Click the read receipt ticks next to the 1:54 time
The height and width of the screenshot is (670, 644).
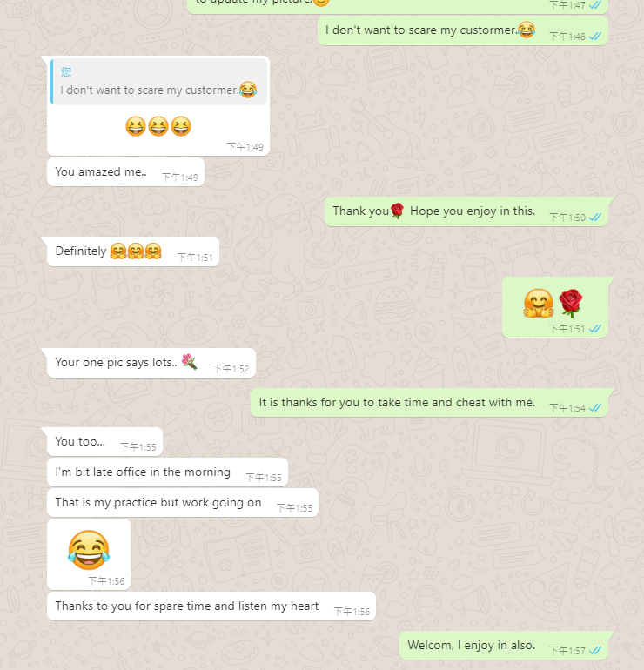pyautogui.click(x=595, y=408)
